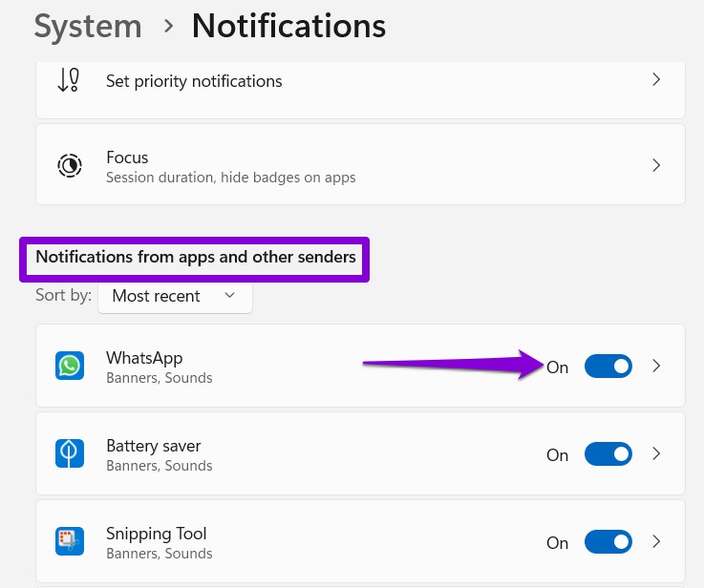704x588 pixels.
Task: Open Focus session duration settings row
Action: [360, 164]
